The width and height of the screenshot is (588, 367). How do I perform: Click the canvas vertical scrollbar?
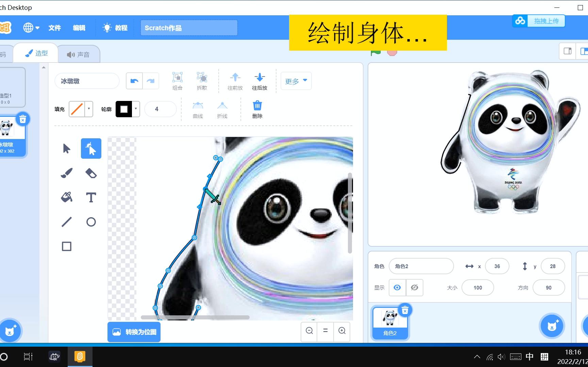(x=350, y=213)
